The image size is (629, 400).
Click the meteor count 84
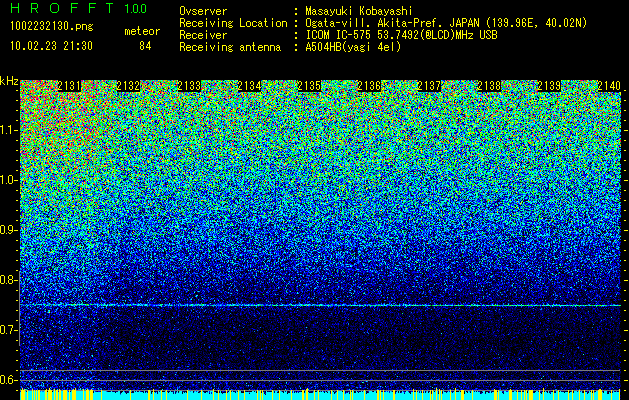[145, 46]
